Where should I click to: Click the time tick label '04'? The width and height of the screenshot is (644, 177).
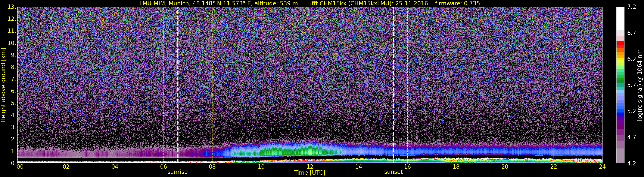(x=115, y=166)
